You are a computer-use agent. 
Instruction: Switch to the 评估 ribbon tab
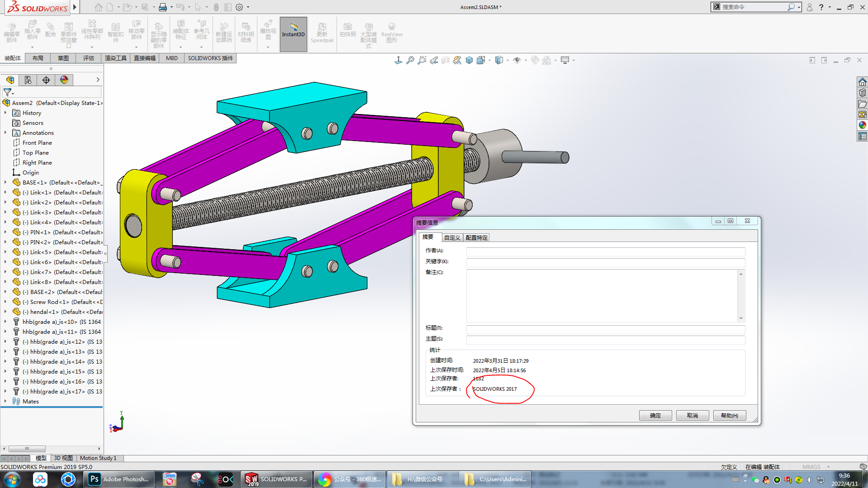pyautogui.click(x=88, y=58)
